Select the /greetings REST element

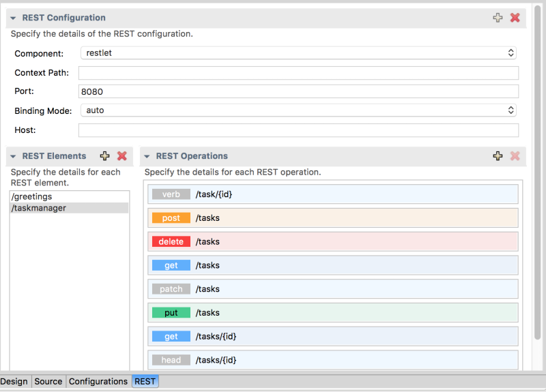coord(31,197)
